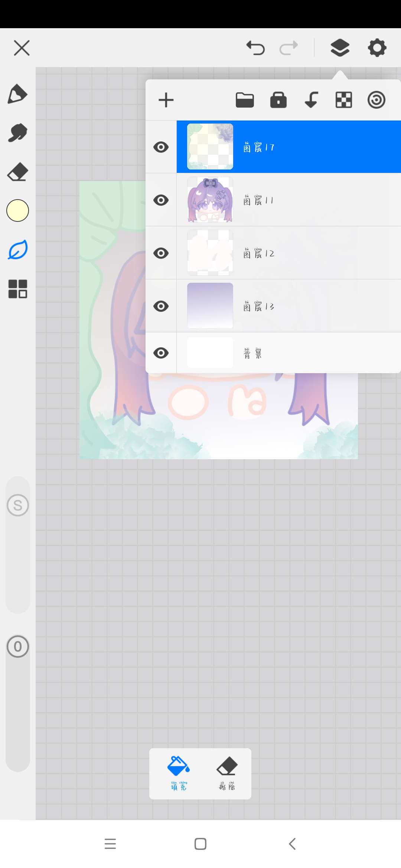The height and width of the screenshot is (868, 401).
Task: Close the layers panel via layers icon
Action: 340,48
